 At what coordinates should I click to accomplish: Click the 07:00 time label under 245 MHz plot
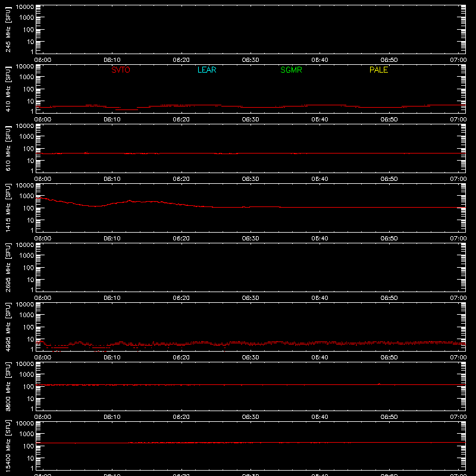pyautogui.click(x=458, y=60)
